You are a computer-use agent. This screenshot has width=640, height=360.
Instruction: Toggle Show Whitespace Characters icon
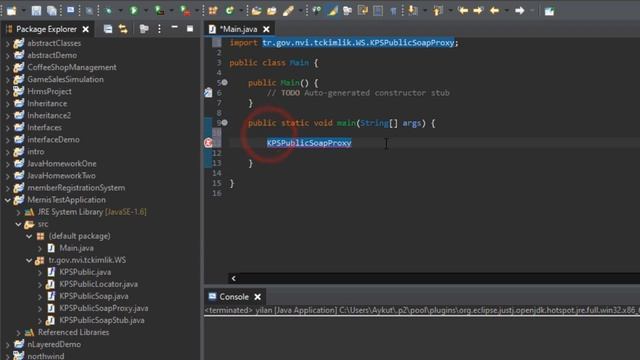click(x=393, y=11)
